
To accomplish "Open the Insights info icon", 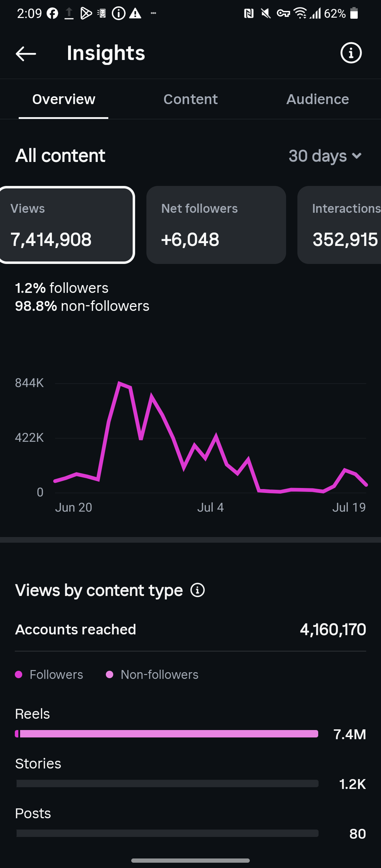I will [x=351, y=53].
